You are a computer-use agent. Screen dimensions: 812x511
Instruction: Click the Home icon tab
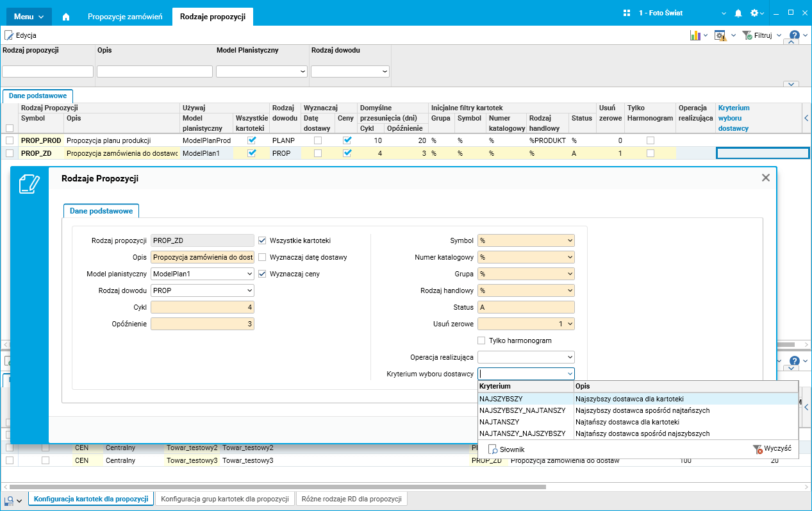pyautogui.click(x=65, y=17)
